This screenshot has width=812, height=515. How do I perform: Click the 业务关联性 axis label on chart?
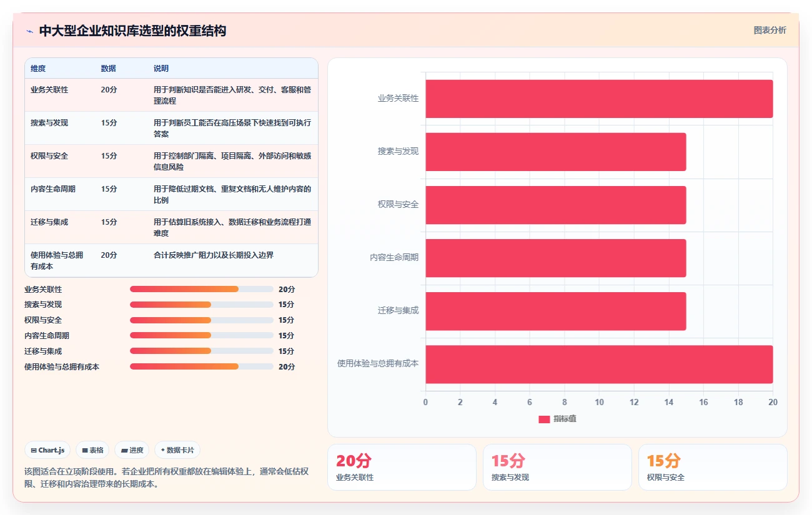[x=398, y=99]
